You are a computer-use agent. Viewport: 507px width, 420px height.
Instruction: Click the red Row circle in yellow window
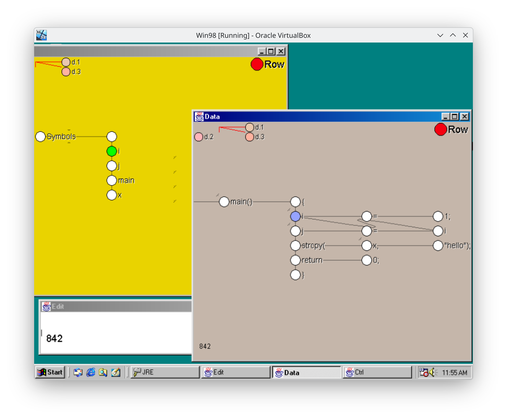point(257,64)
